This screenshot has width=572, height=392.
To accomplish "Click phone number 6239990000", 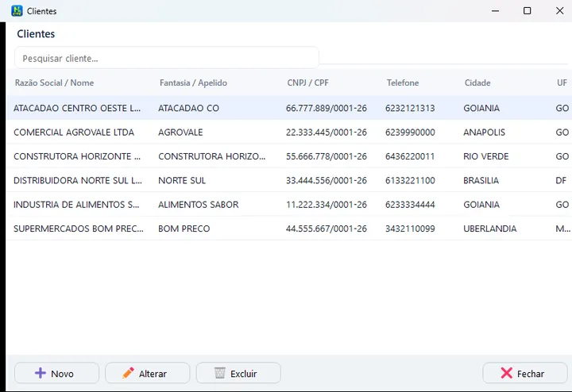I will coord(410,133).
